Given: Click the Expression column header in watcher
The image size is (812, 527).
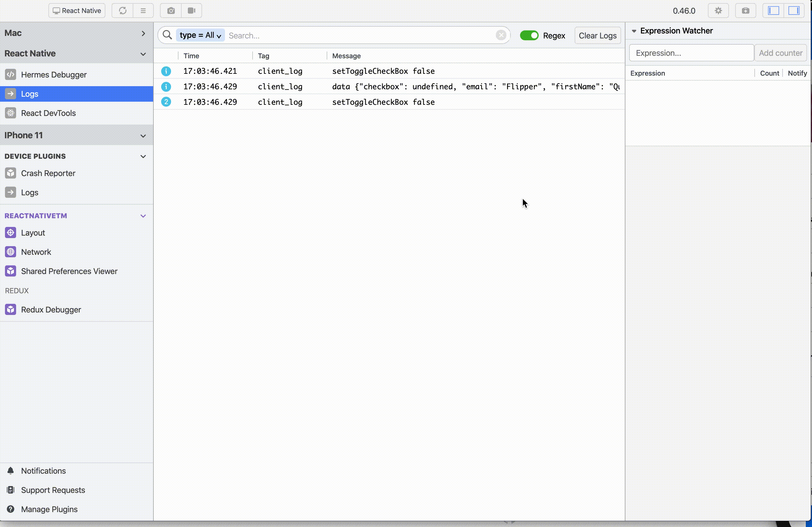Looking at the screenshot, I should pyautogui.click(x=647, y=73).
